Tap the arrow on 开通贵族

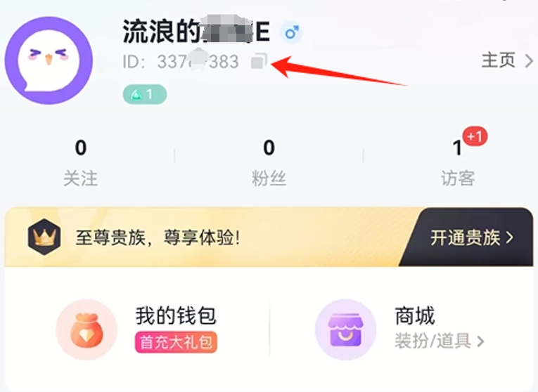pyautogui.click(x=510, y=237)
